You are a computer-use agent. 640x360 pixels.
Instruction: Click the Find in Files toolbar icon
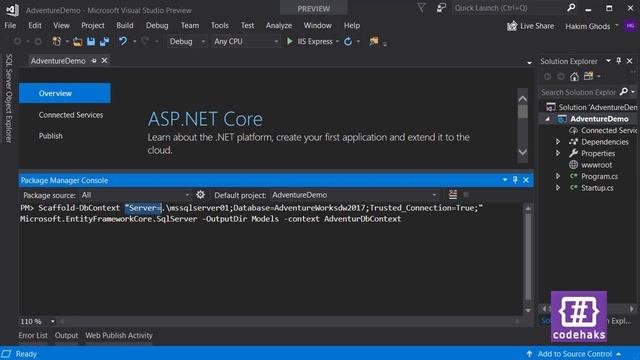[373, 41]
